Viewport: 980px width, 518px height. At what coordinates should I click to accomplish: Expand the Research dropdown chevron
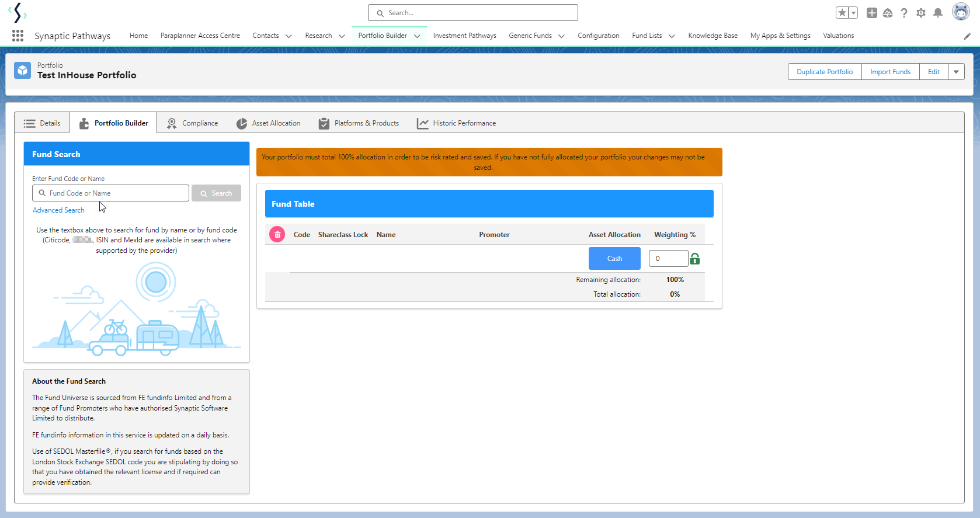(342, 36)
